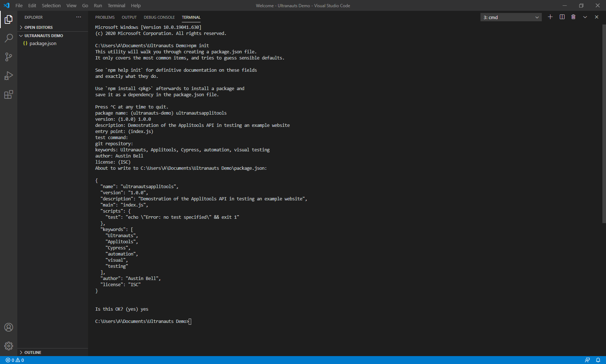Click the terminal vertical scrollbar
This screenshot has width=606, height=364.
(604, 124)
